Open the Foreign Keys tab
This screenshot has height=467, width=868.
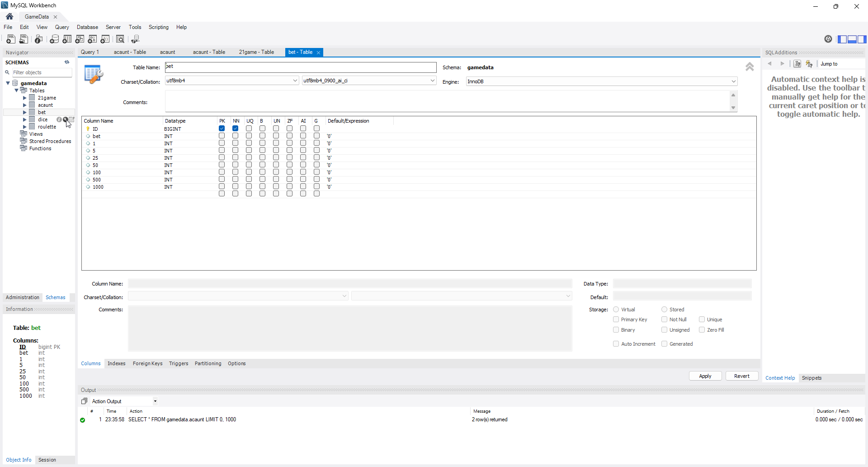click(x=147, y=363)
